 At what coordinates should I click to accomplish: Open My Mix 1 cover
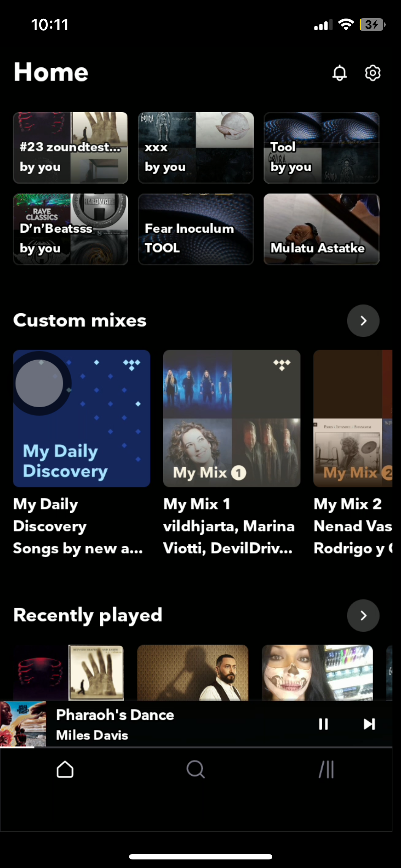coord(232,418)
